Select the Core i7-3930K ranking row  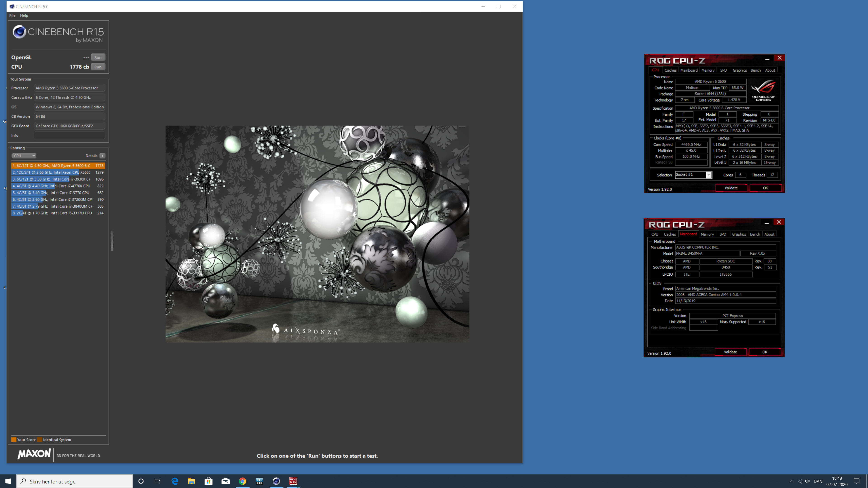tap(58, 179)
